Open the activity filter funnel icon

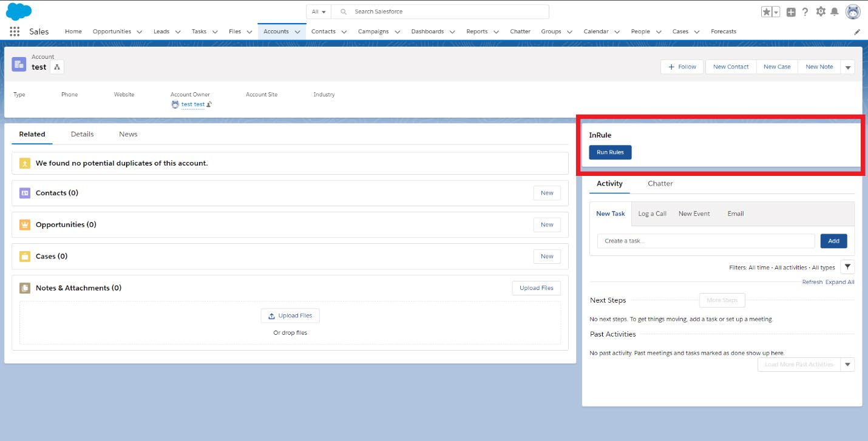click(847, 267)
